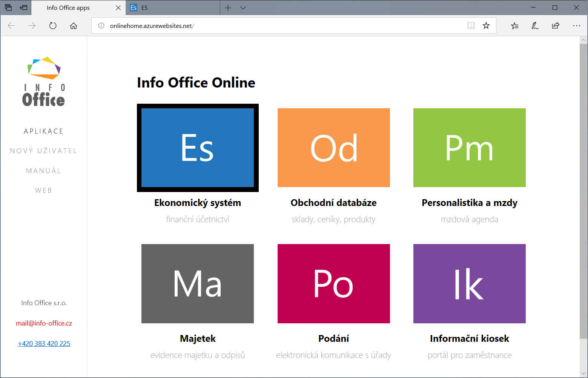Image resolution: width=588 pixels, height=378 pixels.
Task: Open the gray Ma Majetek tile
Action: 198,283
